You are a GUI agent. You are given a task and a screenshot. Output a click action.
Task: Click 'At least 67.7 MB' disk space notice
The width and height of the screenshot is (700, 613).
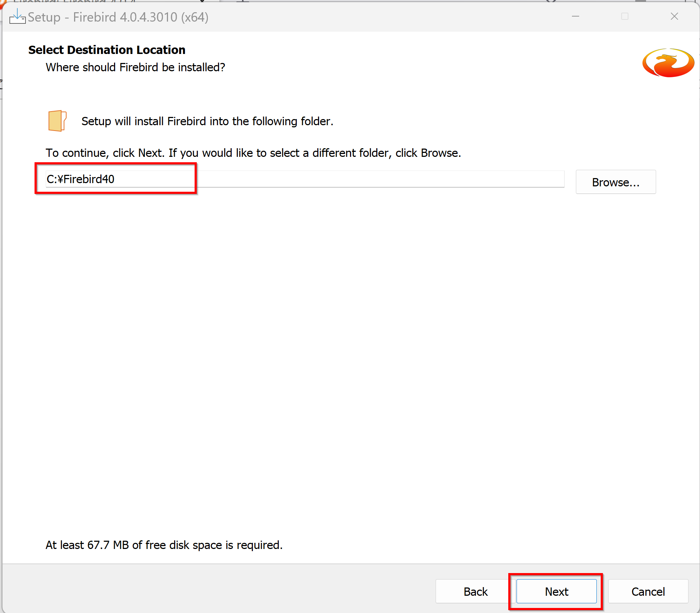164,545
